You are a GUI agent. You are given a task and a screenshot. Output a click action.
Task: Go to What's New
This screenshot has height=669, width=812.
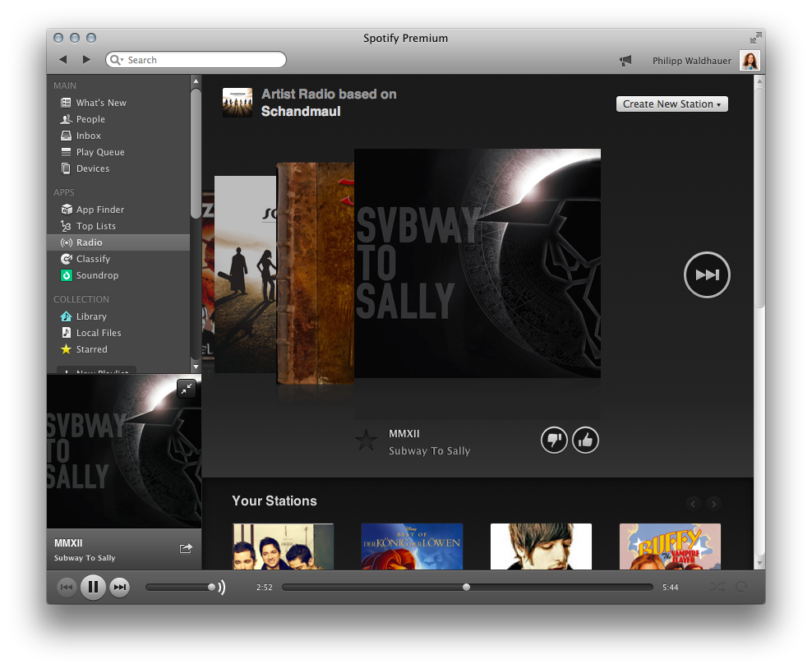point(99,102)
